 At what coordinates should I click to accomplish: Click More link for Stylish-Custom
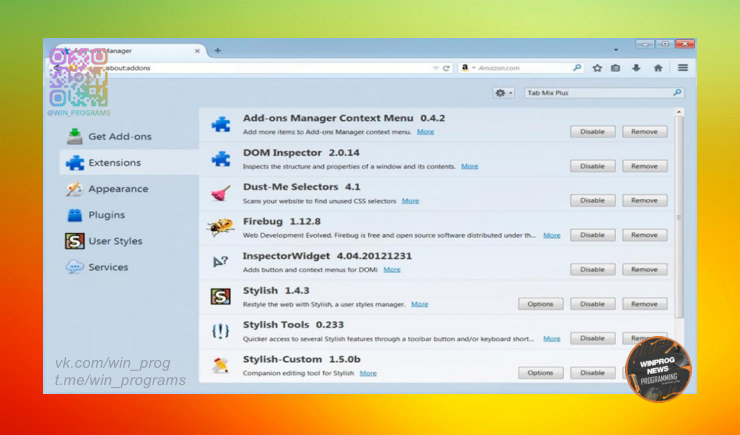click(368, 373)
